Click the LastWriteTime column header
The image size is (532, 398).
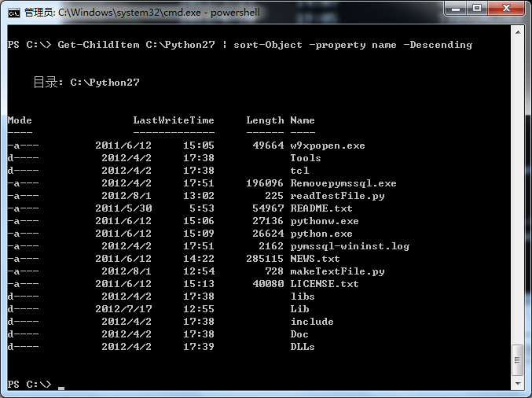174,120
